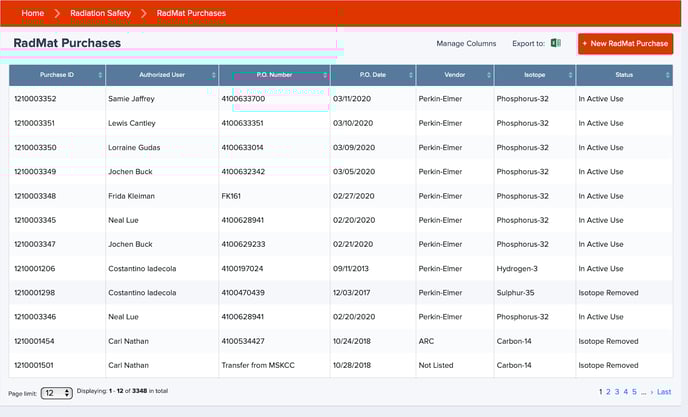Sort by P.O. Date column arrows
This screenshot has width=688, height=417.
coord(411,75)
